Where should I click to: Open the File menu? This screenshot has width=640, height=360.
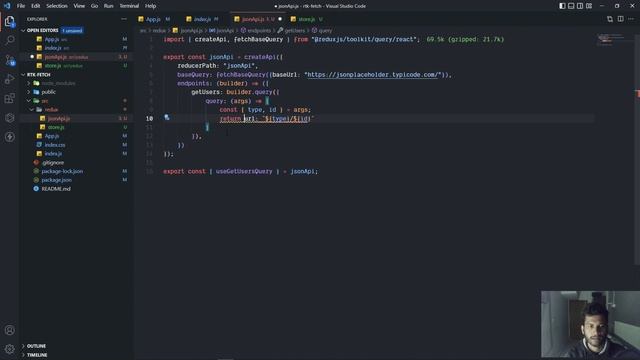(x=21, y=6)
